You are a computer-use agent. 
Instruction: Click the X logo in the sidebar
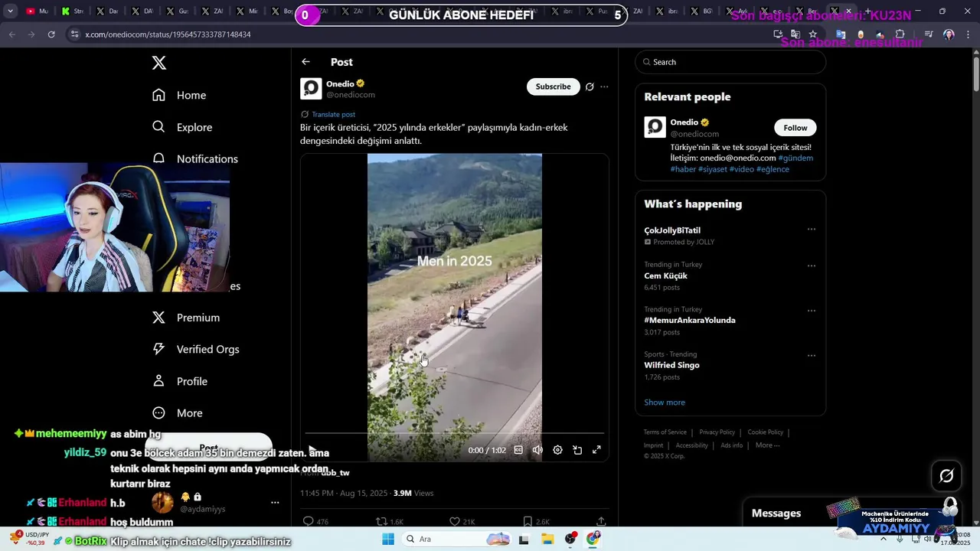click(x=159, y=63)
